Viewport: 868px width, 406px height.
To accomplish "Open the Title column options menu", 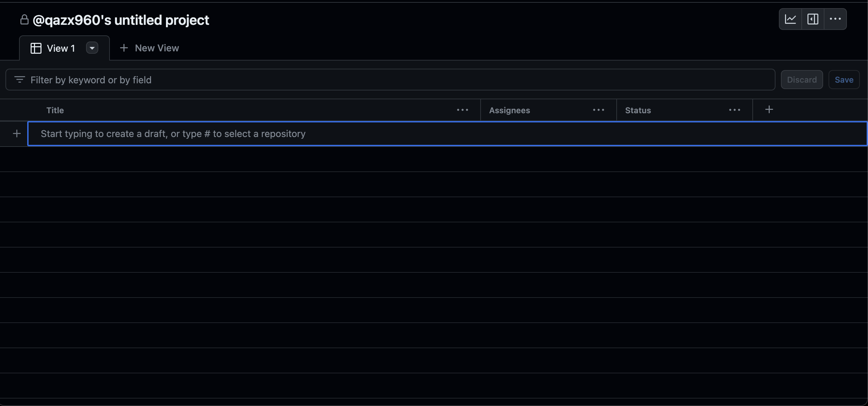I will pos(463,110).
